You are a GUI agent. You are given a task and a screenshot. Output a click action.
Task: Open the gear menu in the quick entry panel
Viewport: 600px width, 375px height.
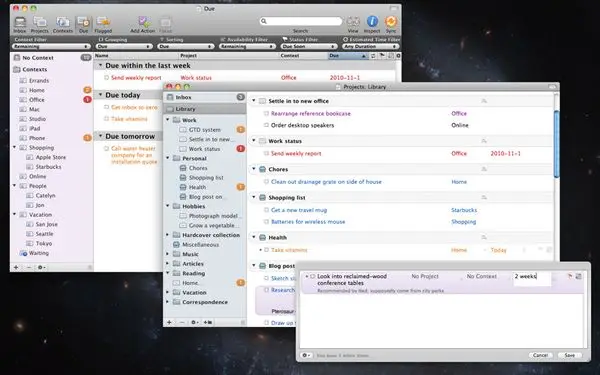[x=307, y=355]
